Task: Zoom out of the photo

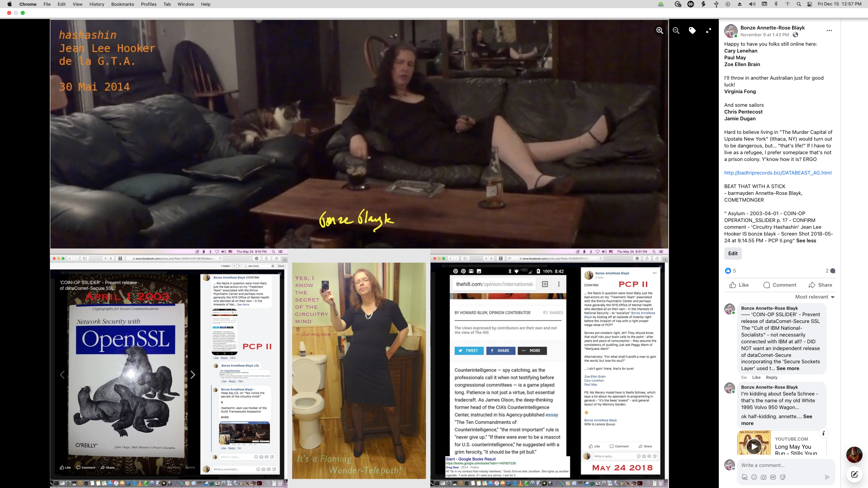Action: [x=676, y=30]
